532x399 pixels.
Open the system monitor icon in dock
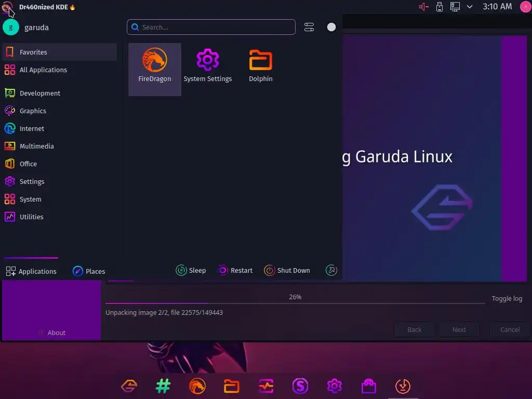point(265,386)
